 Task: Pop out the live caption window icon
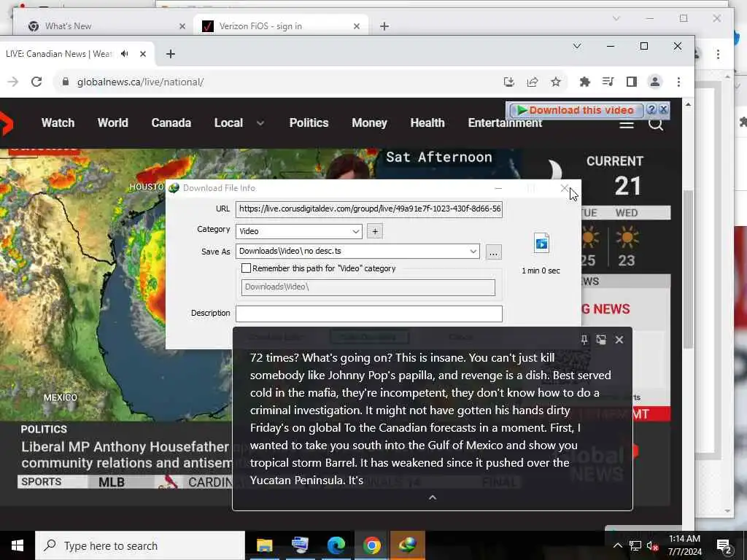601,340
